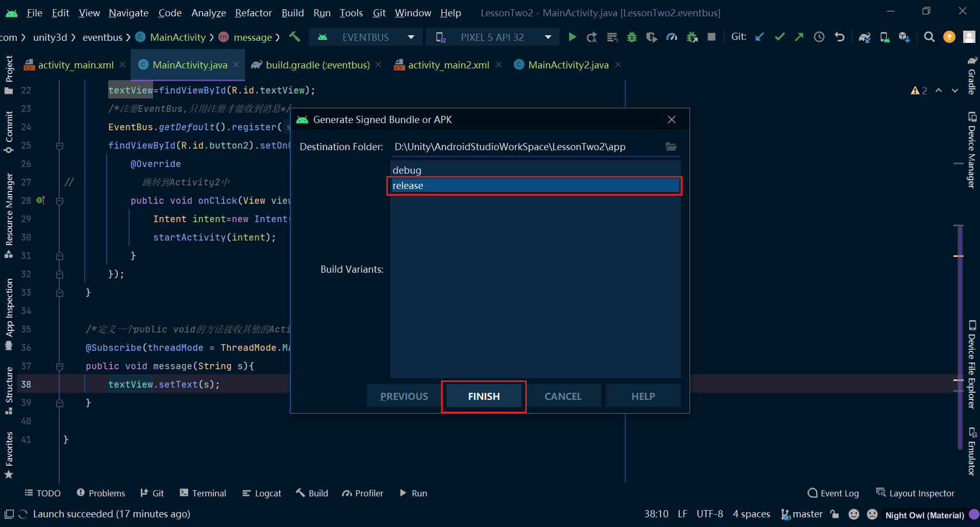Image resolution: width=980 pixels, height=527 pixels.
Task: Switch to activity_main.xml tab
Action: [x=76, y=65]
